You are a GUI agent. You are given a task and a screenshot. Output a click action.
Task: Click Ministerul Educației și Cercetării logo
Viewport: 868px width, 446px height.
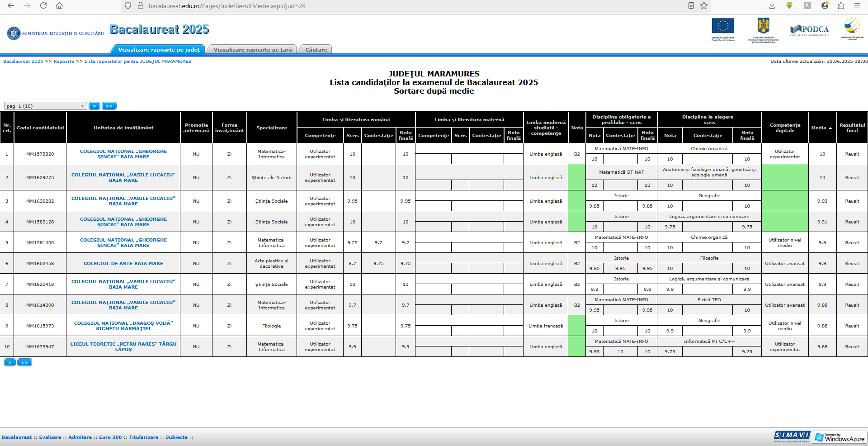coord(55,33)
